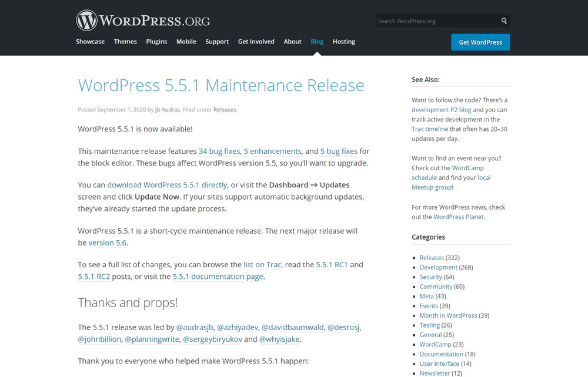
Task: Open the General category
Action: pos(430,335)
